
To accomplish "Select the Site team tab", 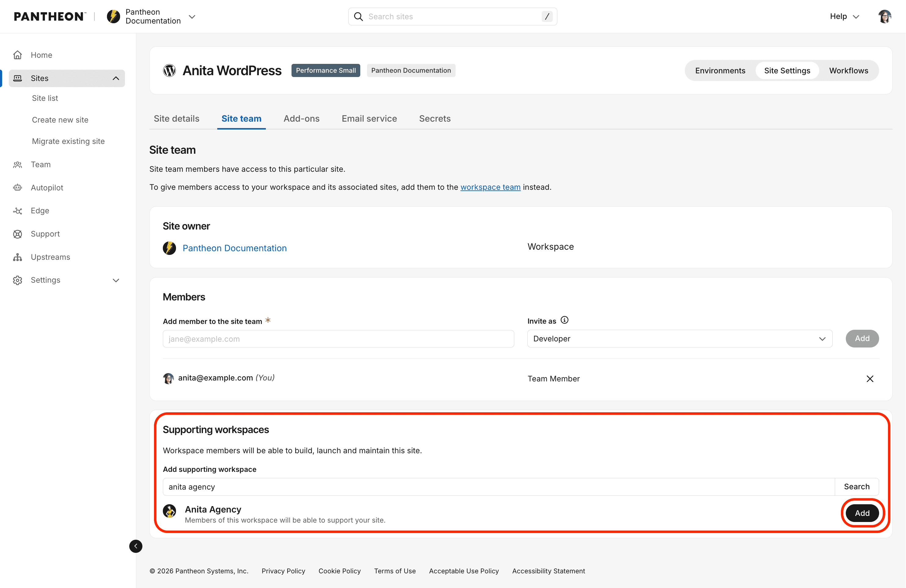I will pyautogui.click(x=241, y=119).
